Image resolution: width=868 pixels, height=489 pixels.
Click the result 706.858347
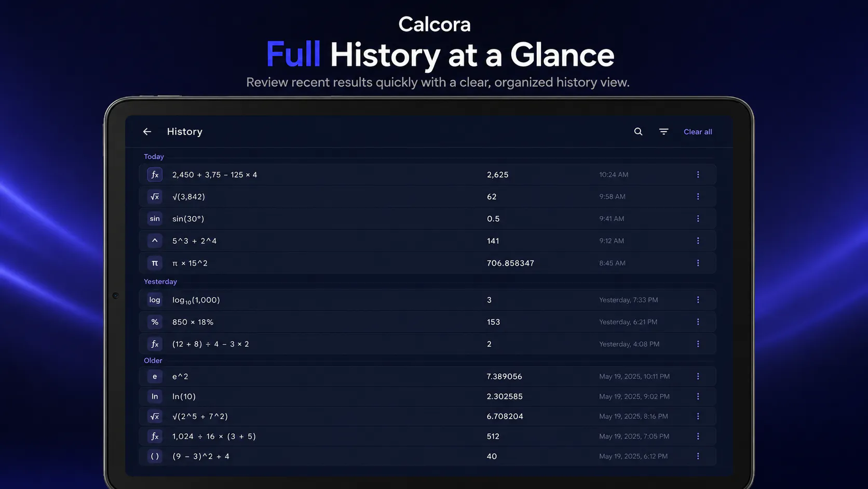(x=510, y=263)
